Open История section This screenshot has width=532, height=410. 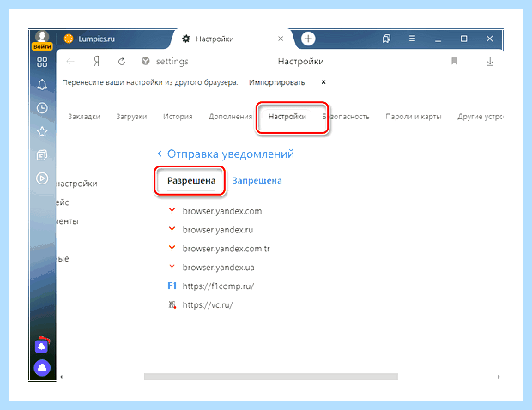pyautogui.click(x=178, y=117)
